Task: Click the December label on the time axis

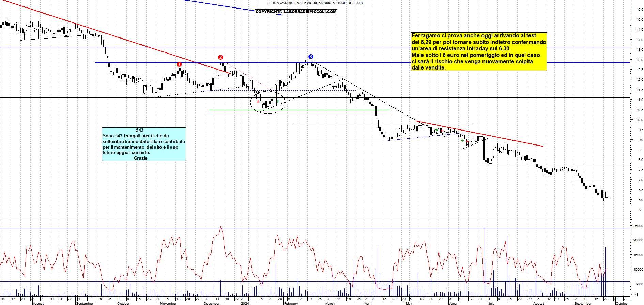Action: [x=212, y=303]
